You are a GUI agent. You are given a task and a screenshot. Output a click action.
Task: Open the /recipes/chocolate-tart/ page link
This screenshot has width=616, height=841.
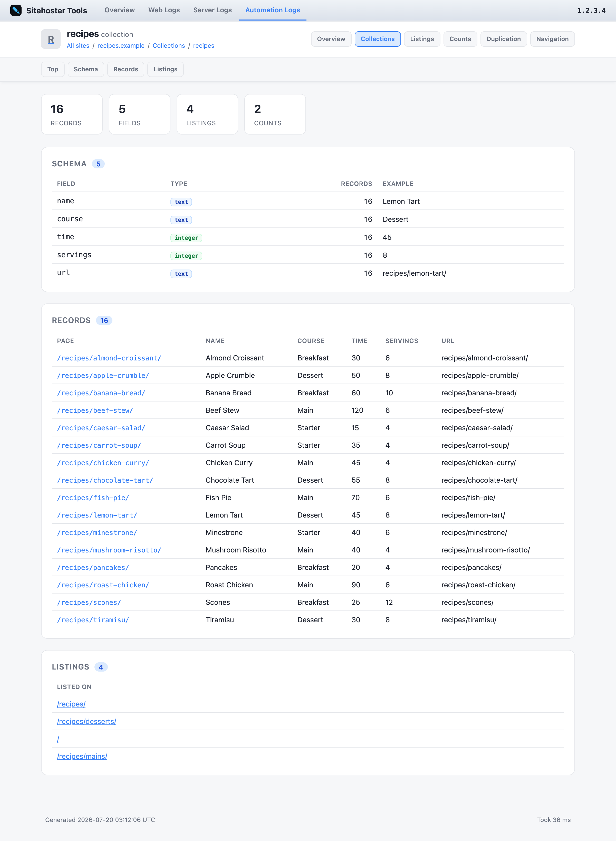(105, 480)
